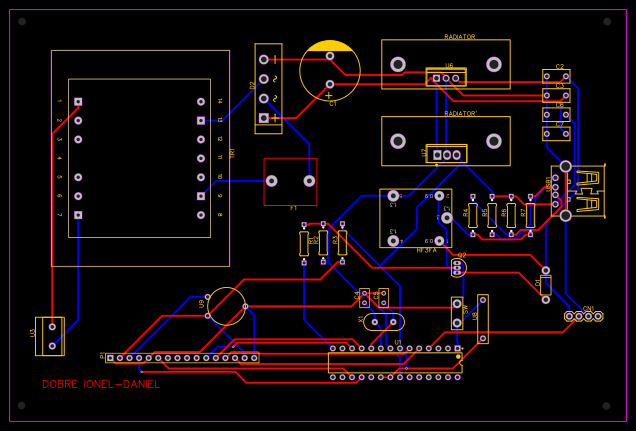The width and height of the screenshot is (636, 431).
Task: Click the D2 bridge rectifier component
Action: click(268, 88)
